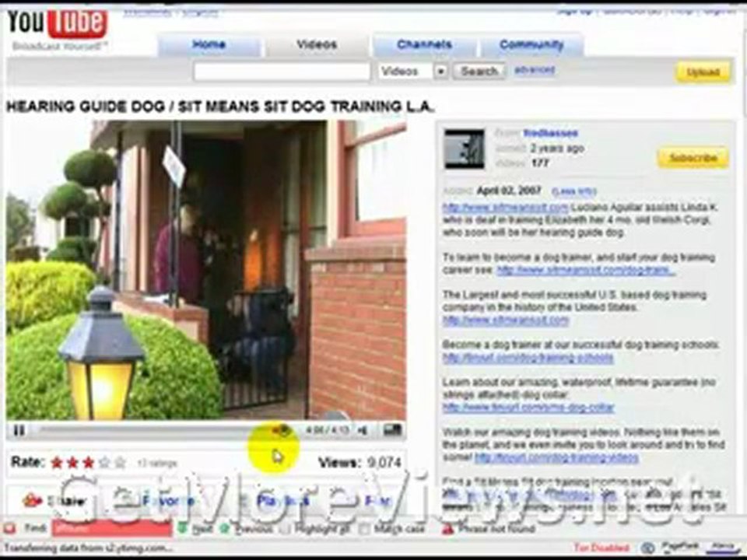747x560 pixels.
Task: Pause the video with the pause button
Action: coord(19,430)
